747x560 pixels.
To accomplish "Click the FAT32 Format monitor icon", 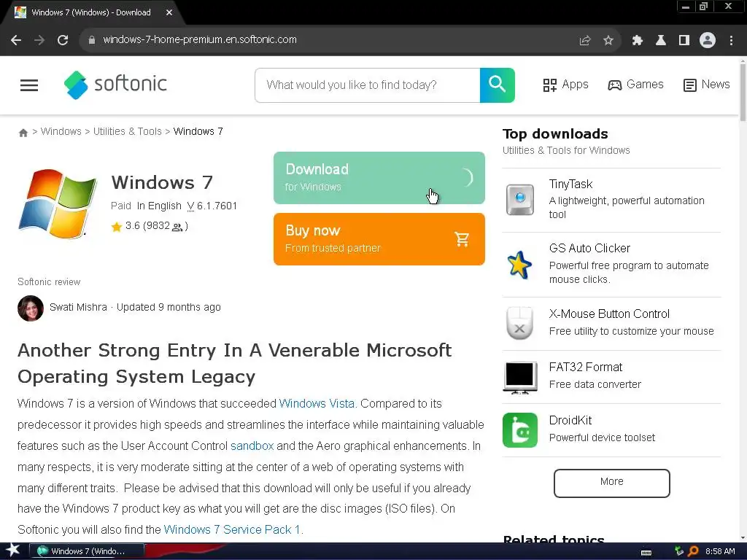I will pyautogui.click(x=519, y=377).
